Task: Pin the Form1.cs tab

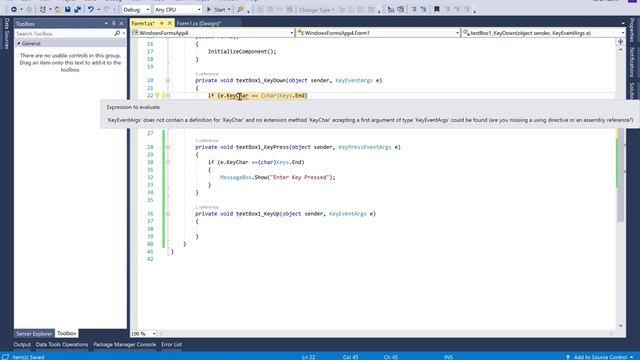Action: 162,23
